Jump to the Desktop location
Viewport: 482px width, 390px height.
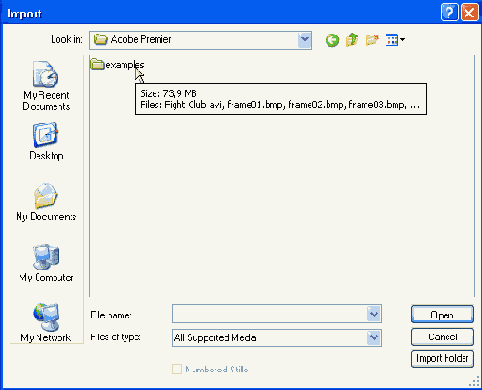[x=46, y=141]
